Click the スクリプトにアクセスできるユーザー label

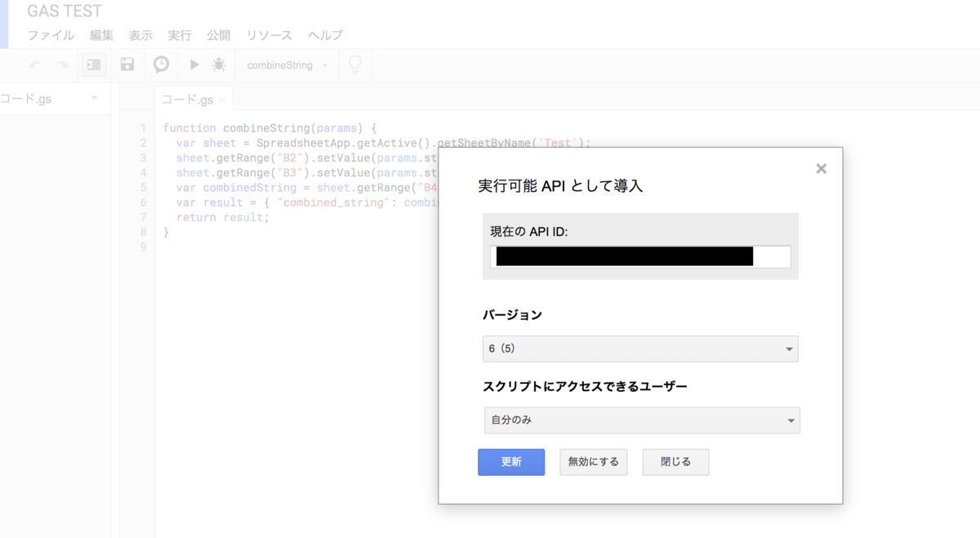click(585, 386)
